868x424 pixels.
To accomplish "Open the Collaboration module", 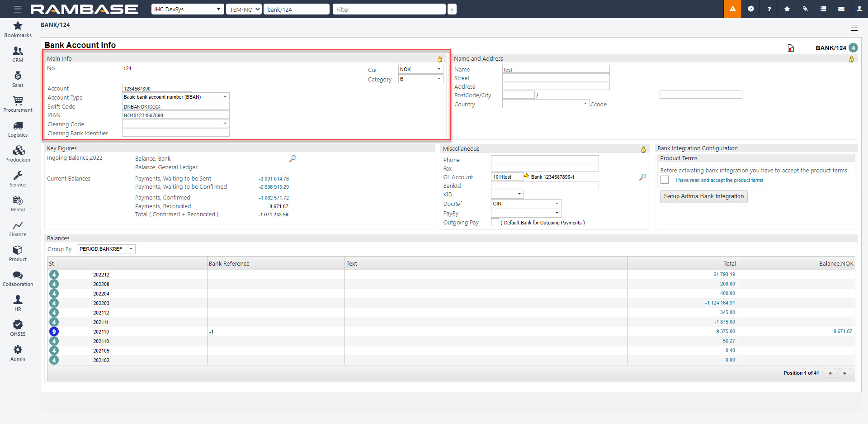I will [18, 278].
